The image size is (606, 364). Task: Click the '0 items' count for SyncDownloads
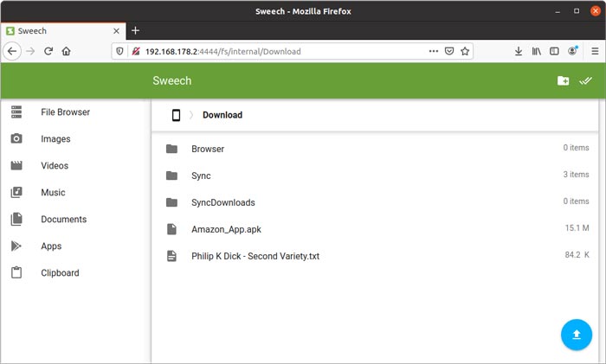click(576, 201)
